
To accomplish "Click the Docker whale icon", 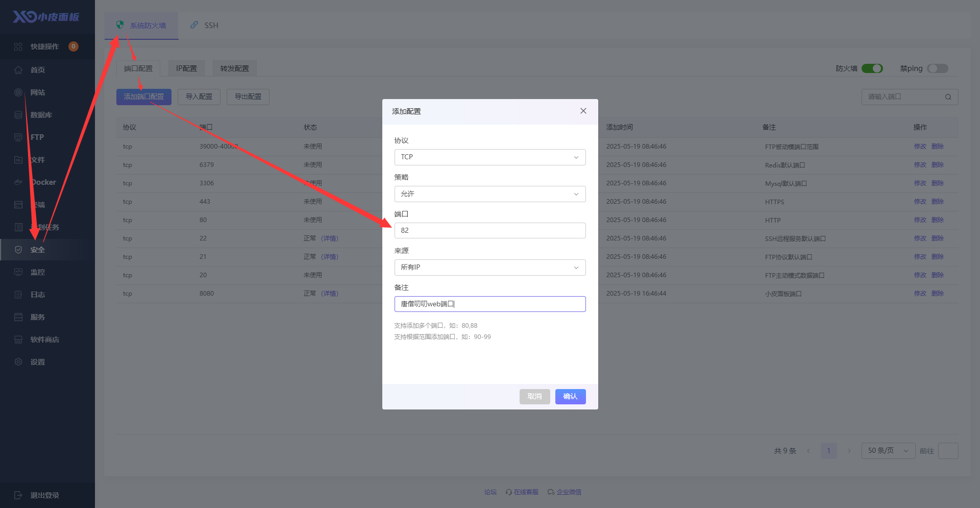I will point(18,182).
